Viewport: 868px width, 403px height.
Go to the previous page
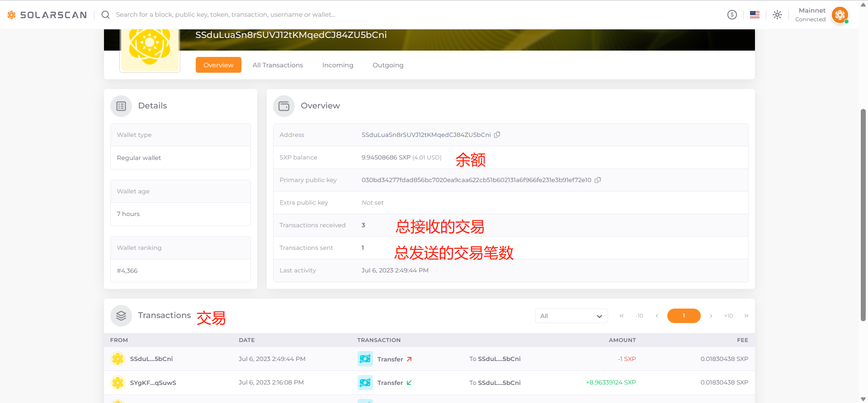click(x=657, y=316)
